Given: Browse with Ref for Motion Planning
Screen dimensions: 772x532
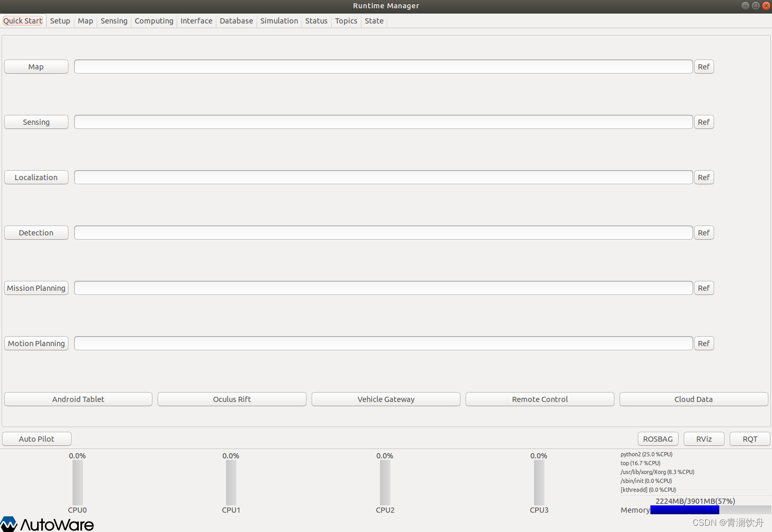Looking at the screenshot, I should pyautogui.click(x=704, y=344).
